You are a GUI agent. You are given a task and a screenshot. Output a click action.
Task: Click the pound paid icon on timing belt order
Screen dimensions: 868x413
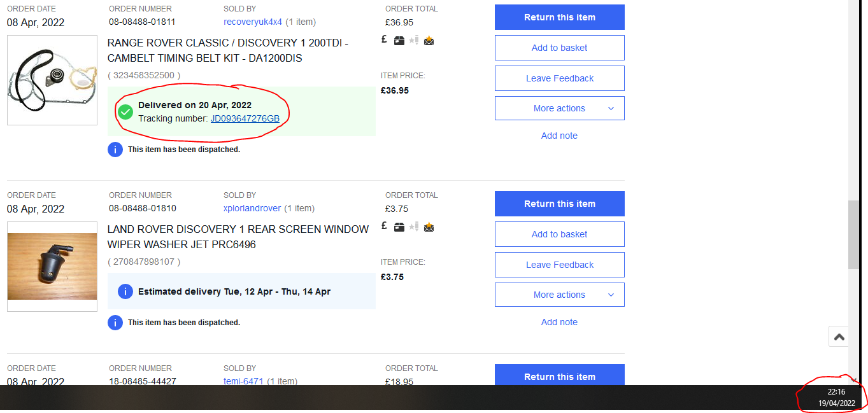(x=384, y=39)
